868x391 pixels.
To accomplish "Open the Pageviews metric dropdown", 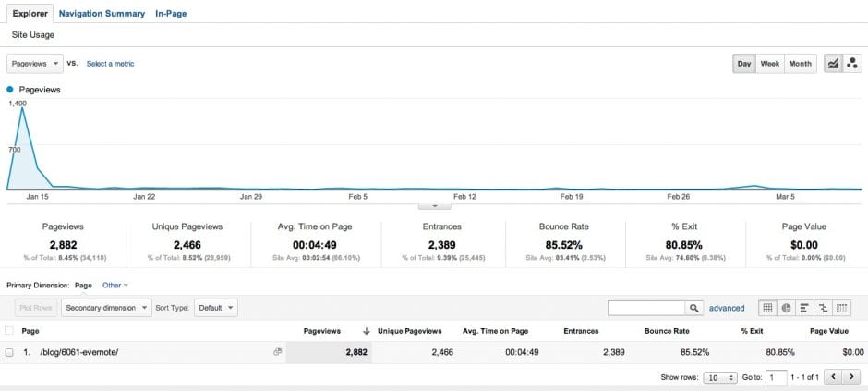I will tap(35, 64).
